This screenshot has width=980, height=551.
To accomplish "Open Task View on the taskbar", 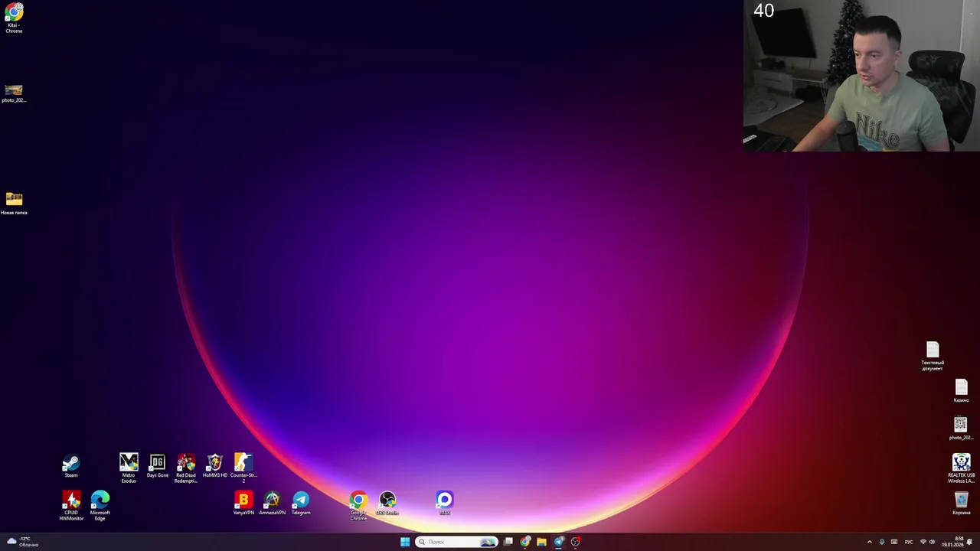I will pyautogui.click(x=508, y=542).
